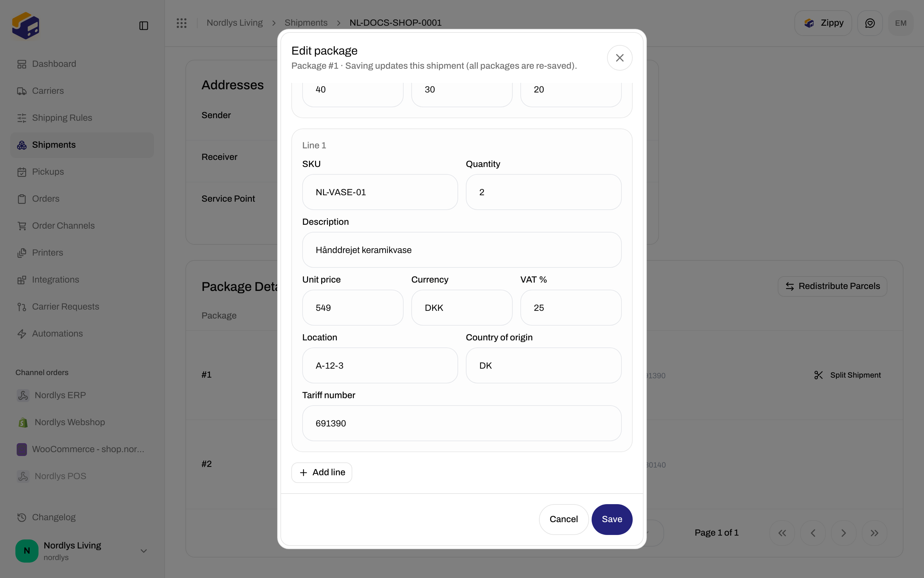Open Changelog from the sidebar
The image size is (924, 578).
pos(82,517)
